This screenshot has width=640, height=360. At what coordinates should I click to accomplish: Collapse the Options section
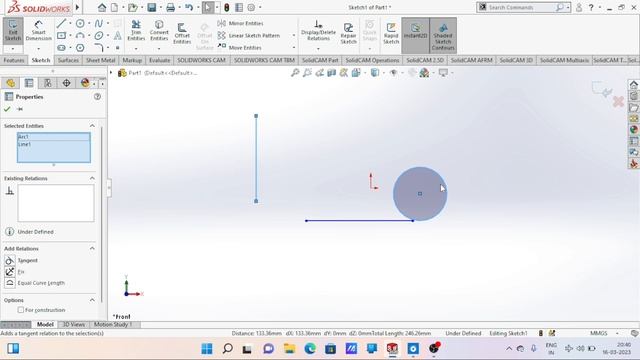[92, 300]
